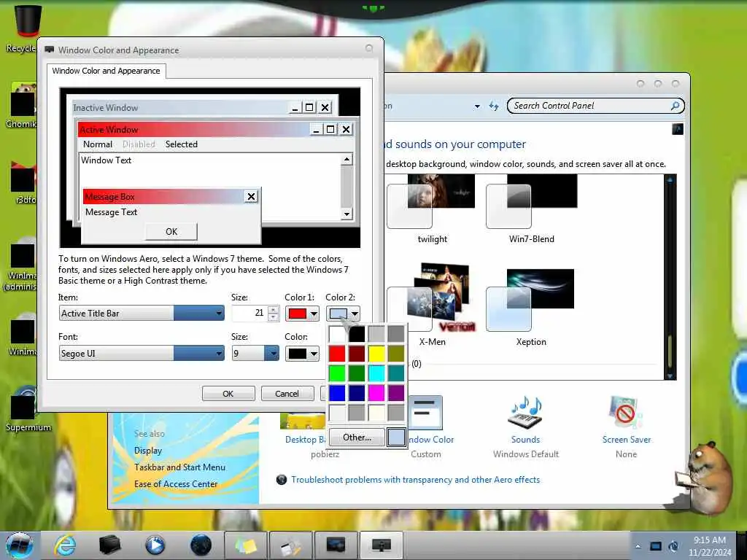Viewport: 747px width, 560px height.
Task: Open the monitor taskbar item
Action: pos(382,545)
